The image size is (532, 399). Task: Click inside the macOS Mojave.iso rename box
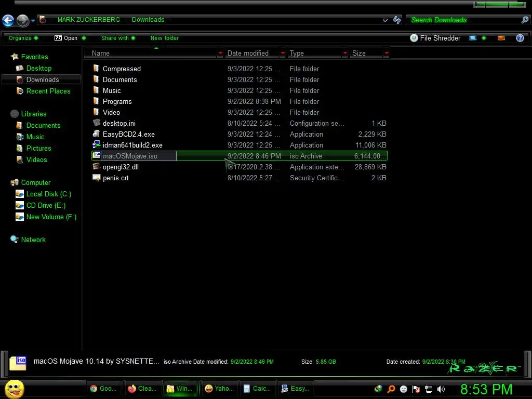click(139, 156)
